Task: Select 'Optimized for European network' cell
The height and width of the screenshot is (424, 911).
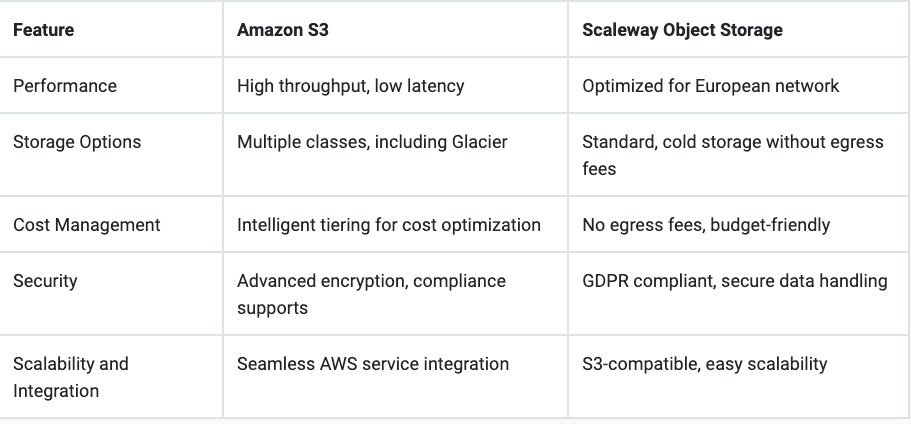Action: click(x=710, y=86)
